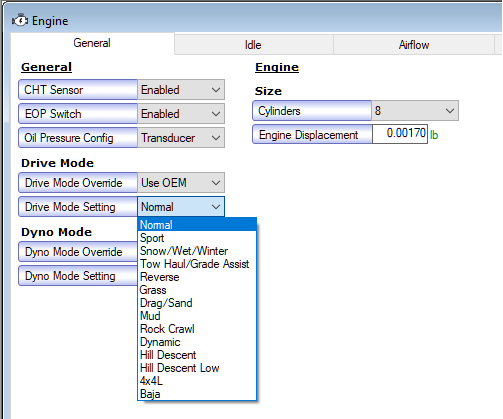
Task: Switch to the Idle tab
Action: (x=254, y=45)
